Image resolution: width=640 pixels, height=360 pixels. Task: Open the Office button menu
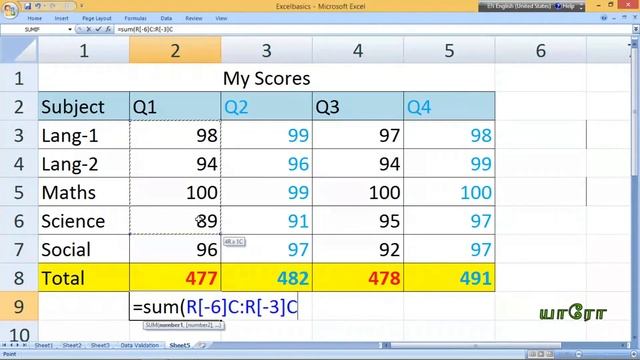[x=9, y=9]
